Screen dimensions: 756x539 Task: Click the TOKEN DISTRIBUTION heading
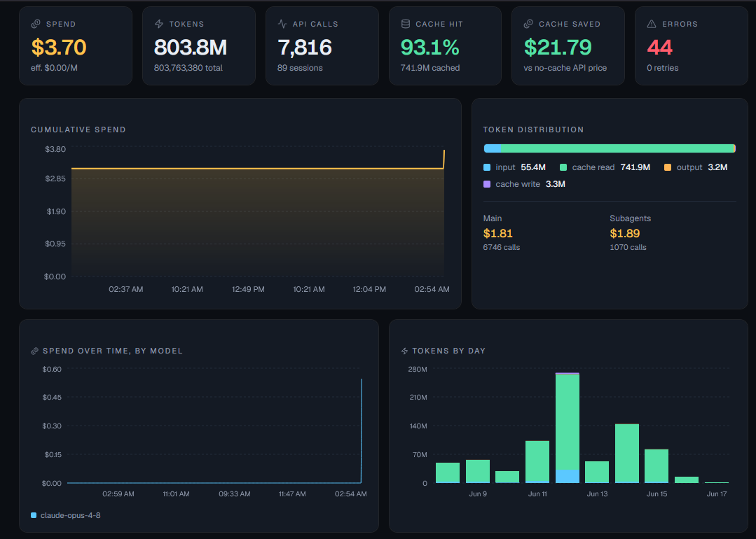click(x=533, y=129)
